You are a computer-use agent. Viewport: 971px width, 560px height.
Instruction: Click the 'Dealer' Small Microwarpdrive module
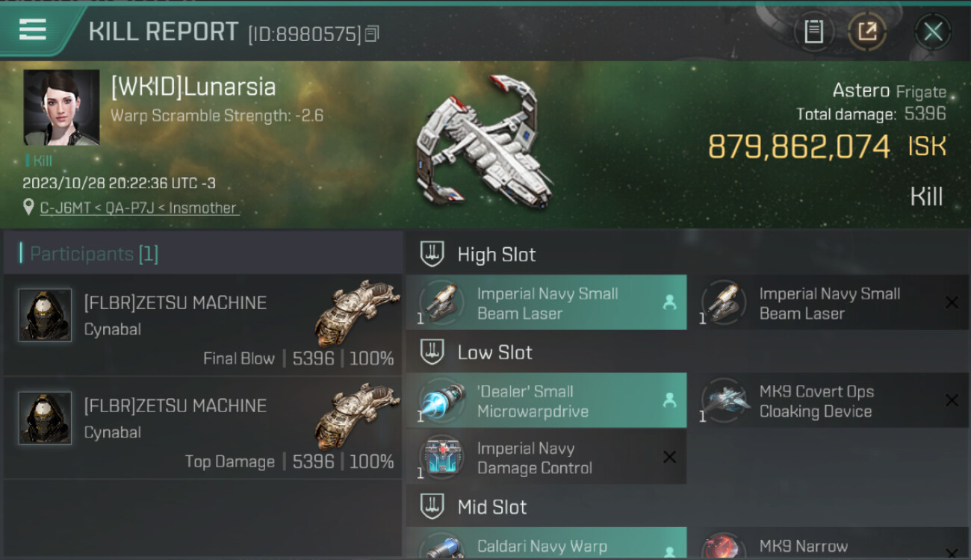(546, 401)
